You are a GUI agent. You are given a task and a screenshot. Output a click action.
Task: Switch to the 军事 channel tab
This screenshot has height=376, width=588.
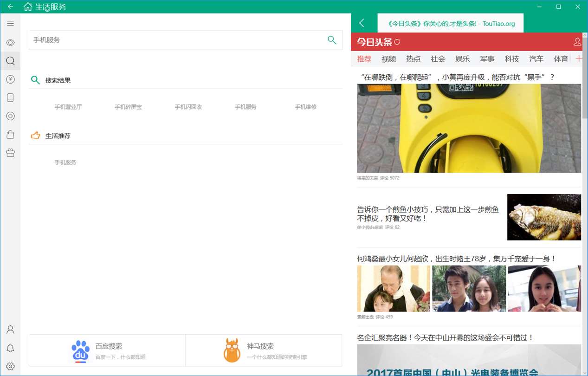[x=487, y=59]
